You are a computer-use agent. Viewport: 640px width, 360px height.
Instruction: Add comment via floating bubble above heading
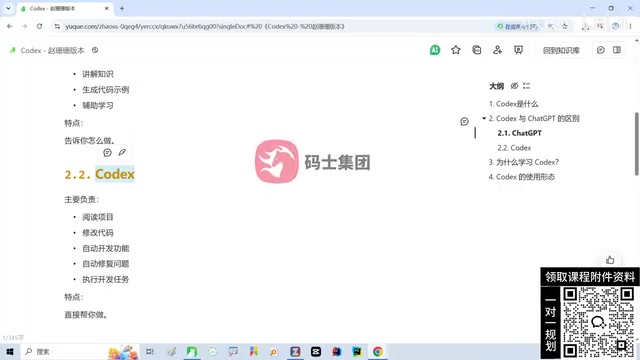[107, 153]
